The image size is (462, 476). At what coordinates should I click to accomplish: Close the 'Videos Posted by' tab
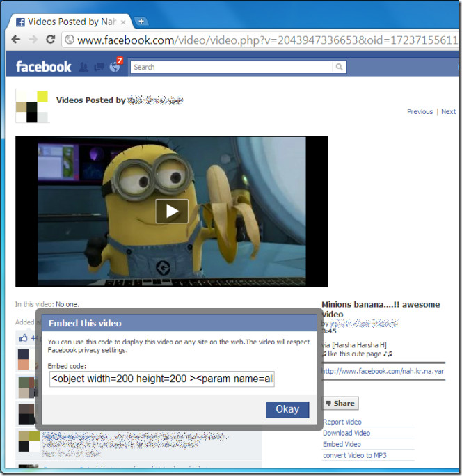coord(123,22)
